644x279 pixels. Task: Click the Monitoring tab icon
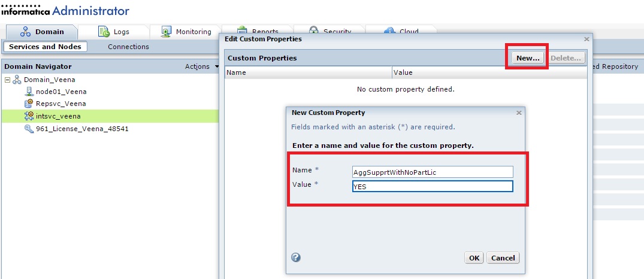[167, 32]
